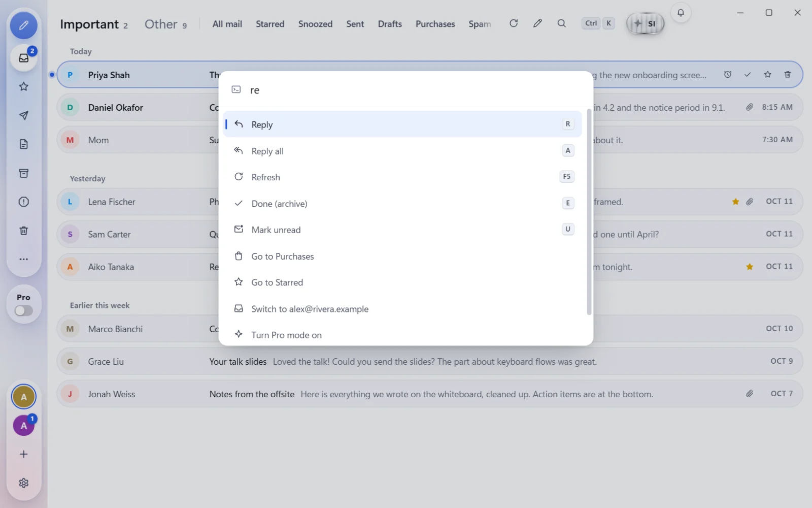Open the Snoozed tab
The width and height of the screenshot is (812, 508).
point(315,24)
